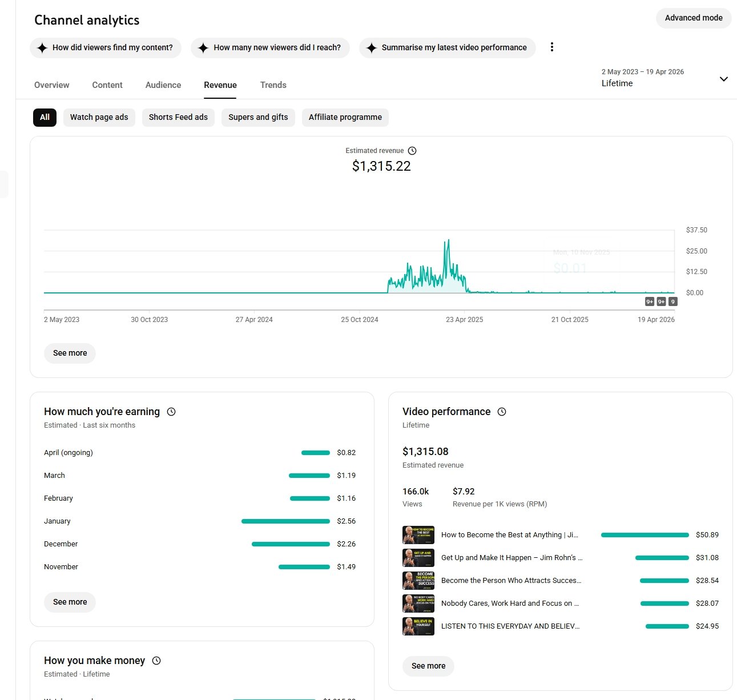This screenshot has width=737, height=700.
Task: Click sparkle icon on viewers find content chip
Action: (x=42, y=48)
